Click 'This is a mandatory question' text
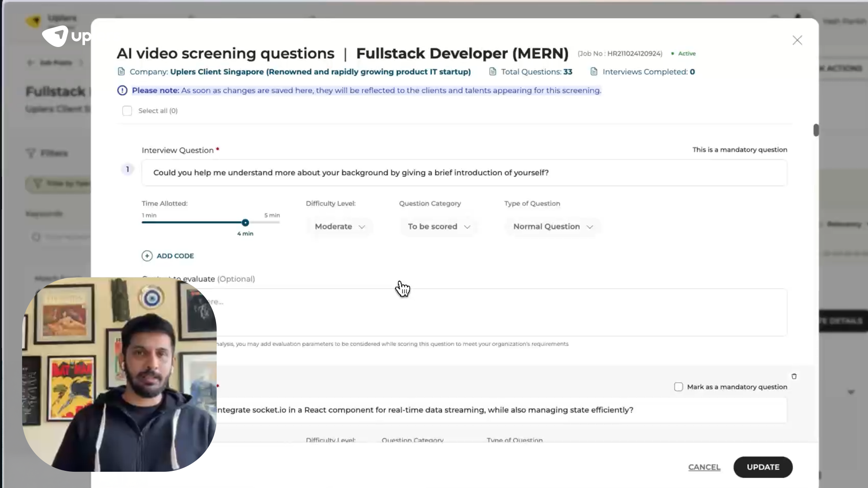868x488 pixels. click(x=740, y=150)
